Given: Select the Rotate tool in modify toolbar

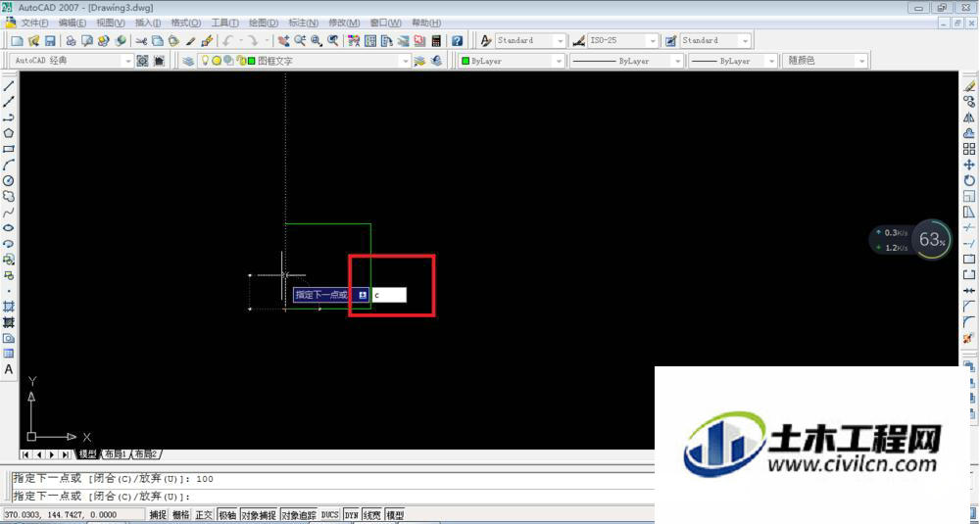Looking at the screenshot, I should click(x=969, y=180).
